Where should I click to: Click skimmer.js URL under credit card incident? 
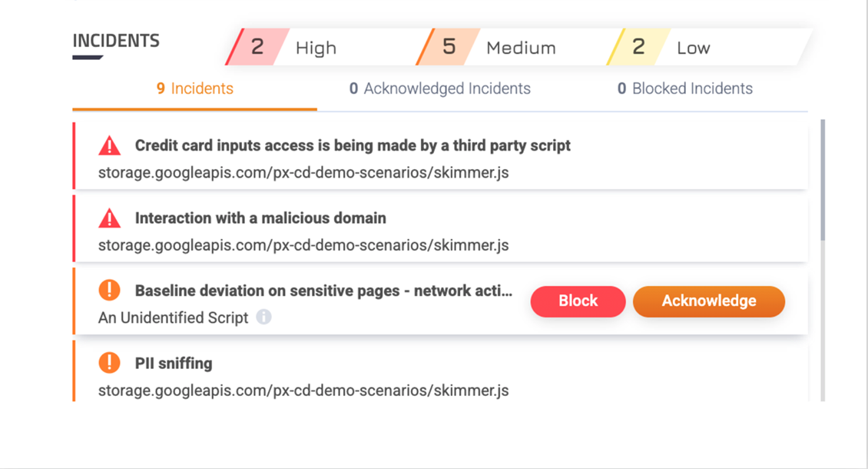point(303,172)
